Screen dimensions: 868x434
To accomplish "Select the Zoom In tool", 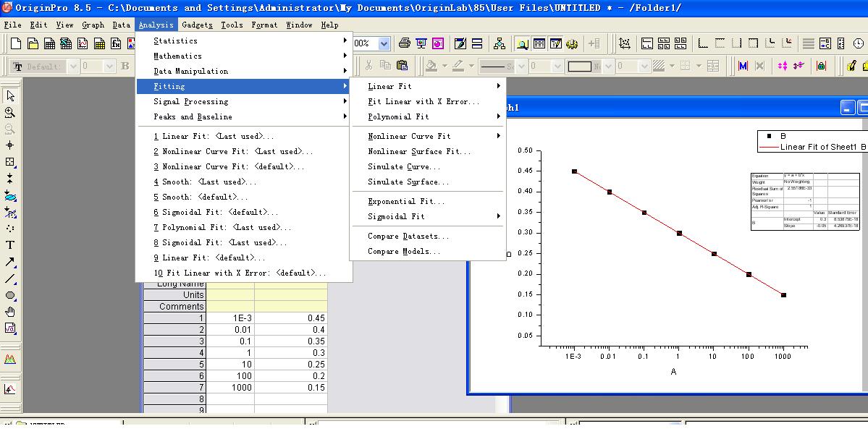I will point(10,112).
